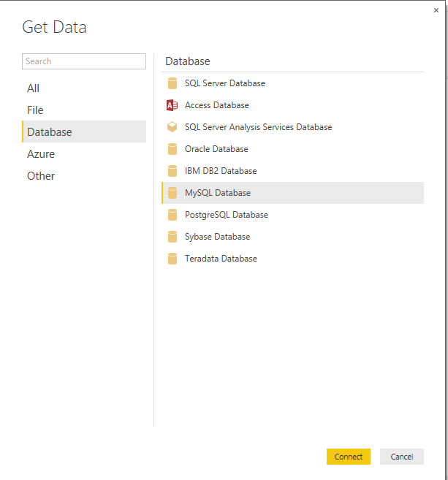
Task: Close the Get Data dialog
Action: (436, 10)
